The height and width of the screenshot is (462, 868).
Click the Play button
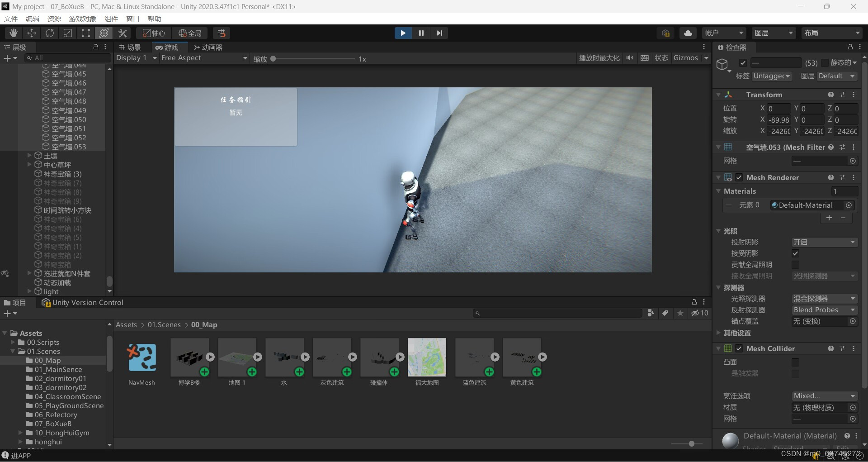tap(403, 33)
